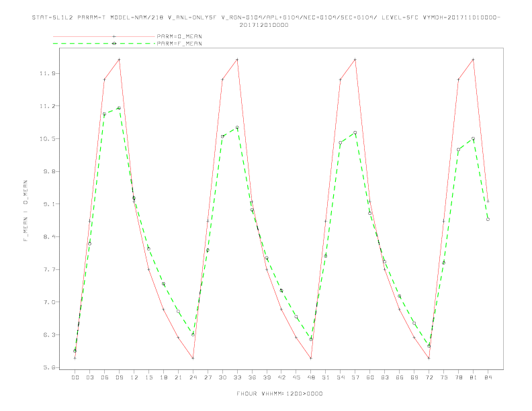Click the 57 forecast hour tick label
This screenshot has height=411, width=532.
355,377
